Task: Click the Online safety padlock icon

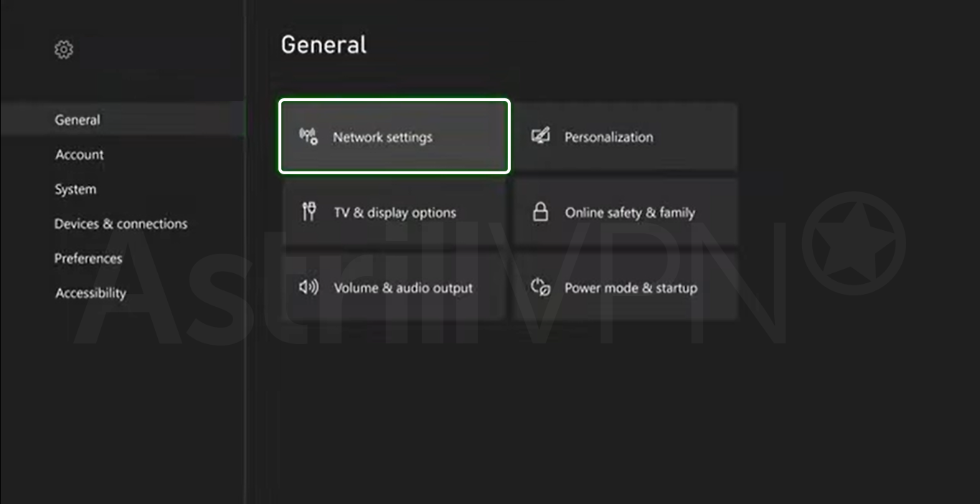Action: click(x=540, y=211)
